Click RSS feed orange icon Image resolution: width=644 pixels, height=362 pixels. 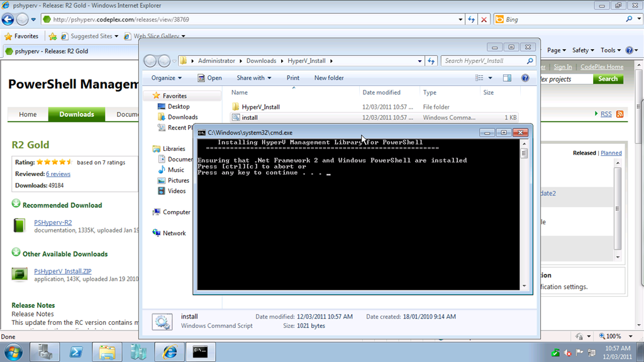coord(619,114)
